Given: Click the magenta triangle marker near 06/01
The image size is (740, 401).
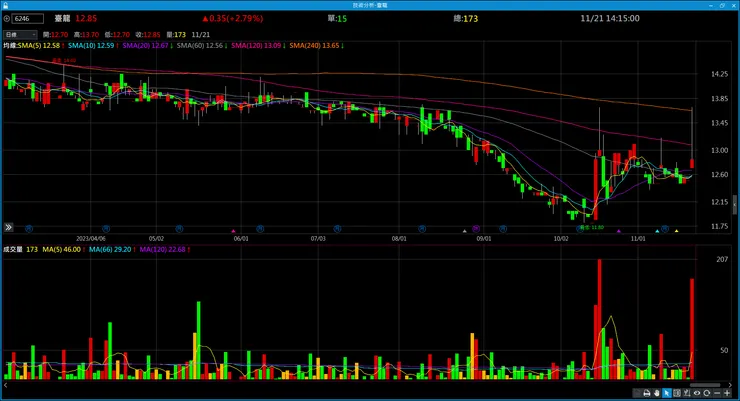Looking at the screenshot, I should click(233, 231).
